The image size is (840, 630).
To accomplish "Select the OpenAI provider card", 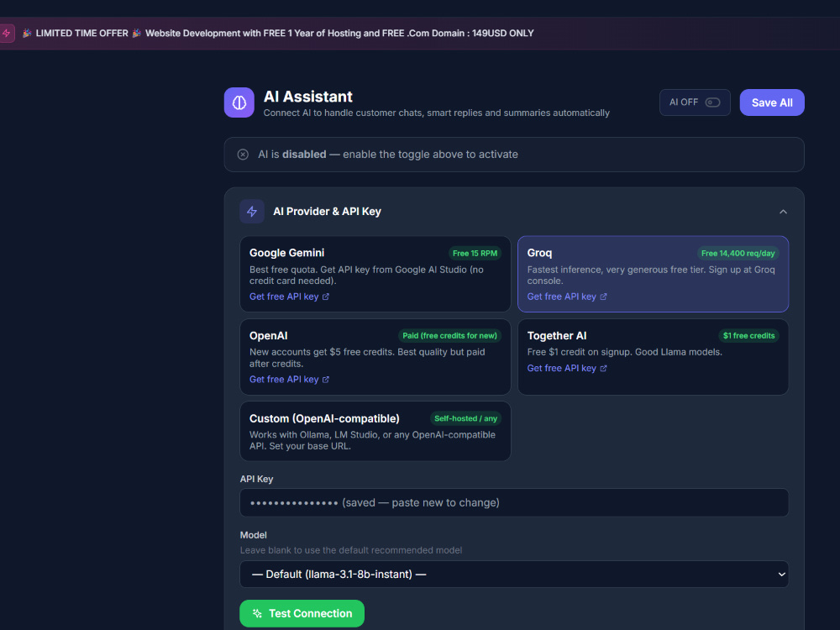I will pos(375,357).
